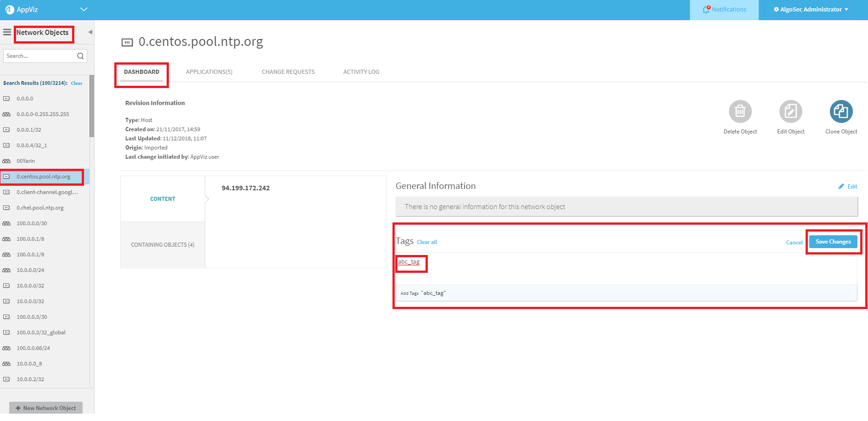Click the search magnifier icon in sidebar
This screenshot has height=421, width=868.
click(x=80, y=56)
